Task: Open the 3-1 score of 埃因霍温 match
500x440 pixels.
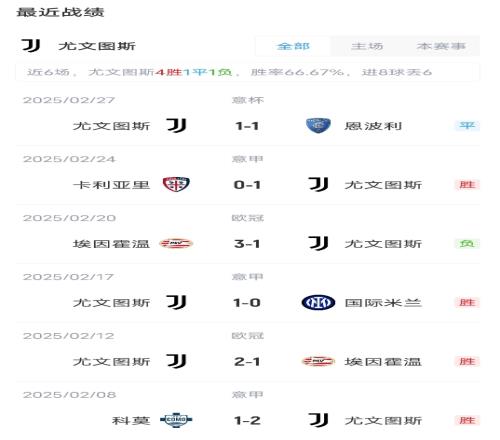Action: click(x=247, y=244)
